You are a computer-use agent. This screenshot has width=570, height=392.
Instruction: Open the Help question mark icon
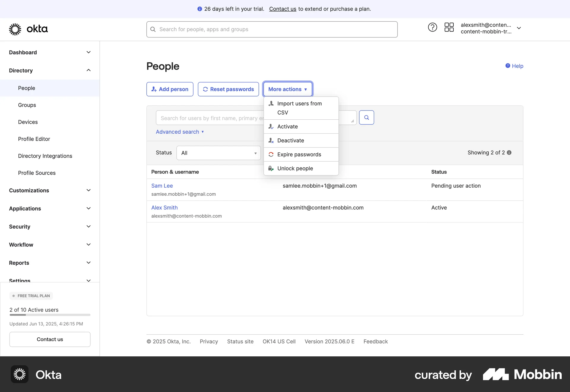tap(432, 27)
